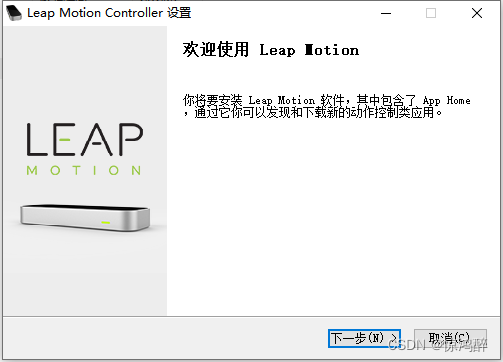Click the heading 欢迎使用 Leap Motion
This screenshot has height=362, width=503.
coord(271,50)
